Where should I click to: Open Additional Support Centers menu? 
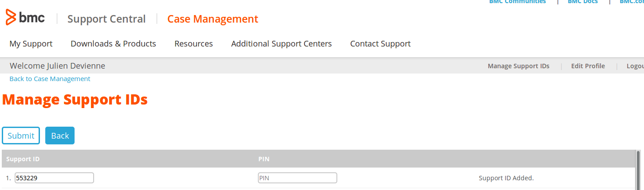[x=281, y=44]
